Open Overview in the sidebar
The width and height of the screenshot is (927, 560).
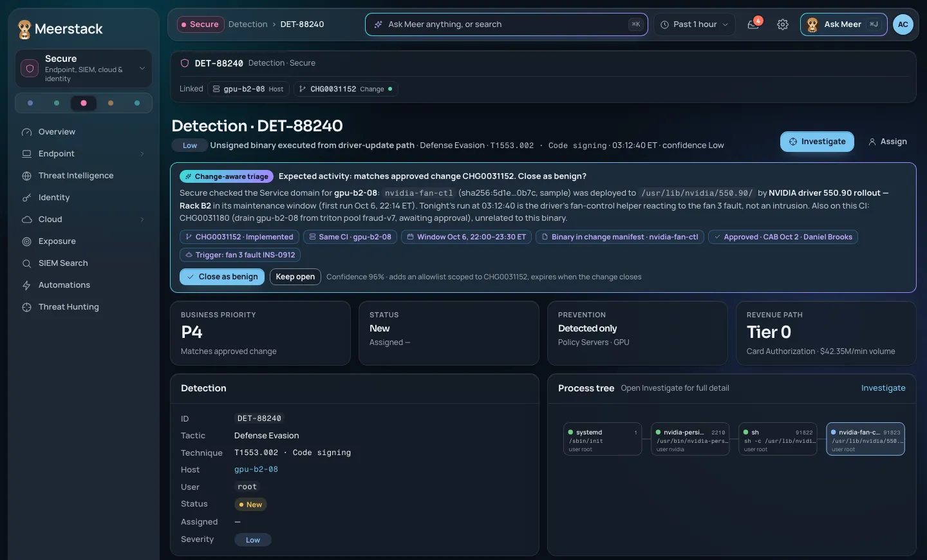pyautogui.click(x=84, y=132)
